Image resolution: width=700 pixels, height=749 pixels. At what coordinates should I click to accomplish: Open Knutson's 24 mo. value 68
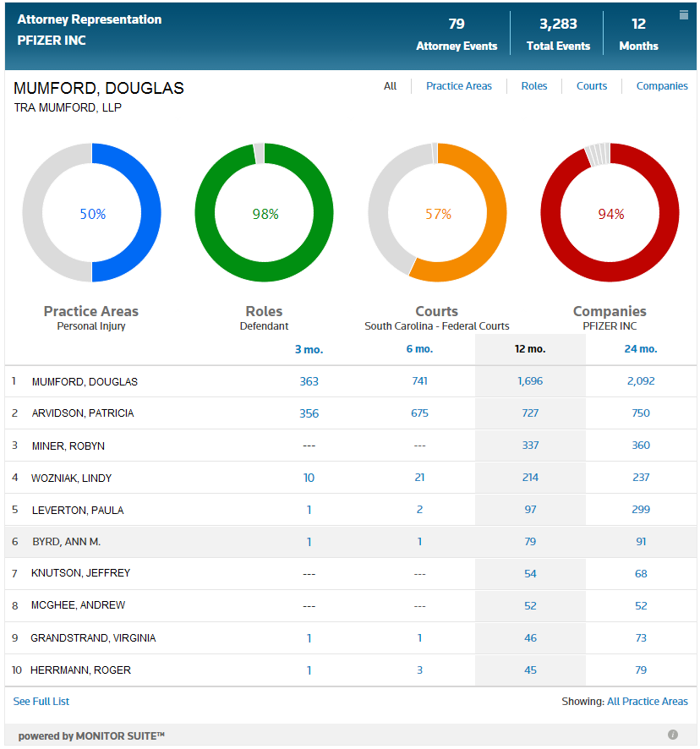click(x=641, y=574)
